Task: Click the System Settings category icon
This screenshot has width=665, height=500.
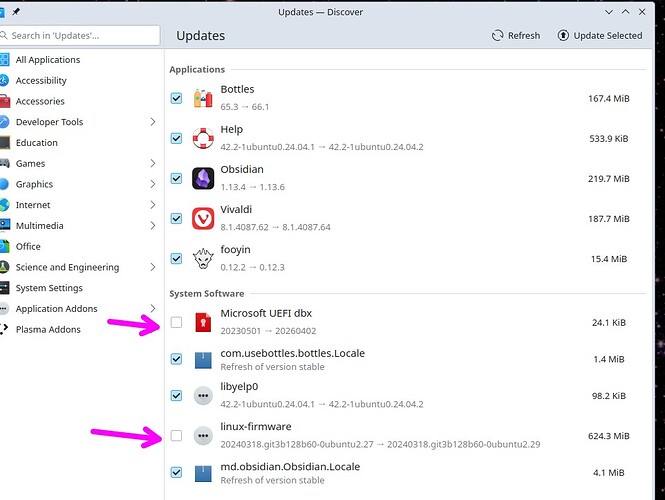Action: 4,288
